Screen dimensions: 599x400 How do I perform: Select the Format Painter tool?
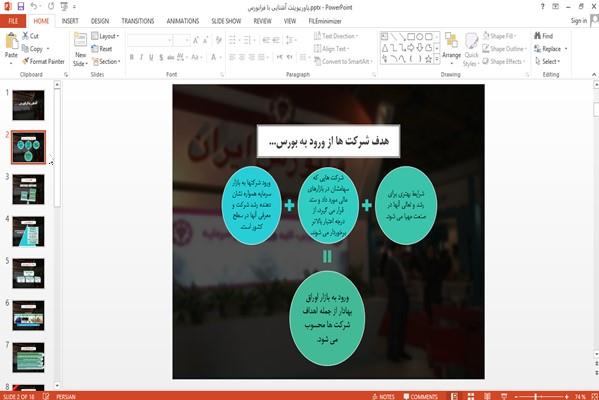pos(43,61)
